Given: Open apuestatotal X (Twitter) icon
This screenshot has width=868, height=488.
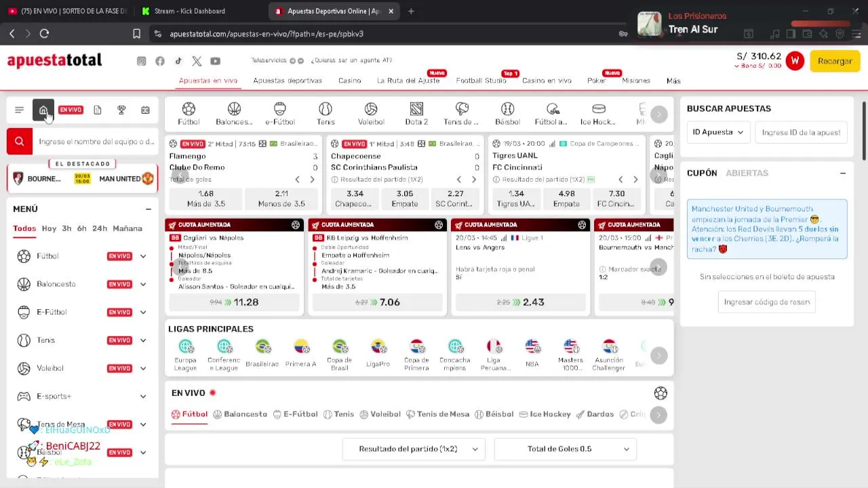Looking at the screenshot, I should click(x=197, y=61).
